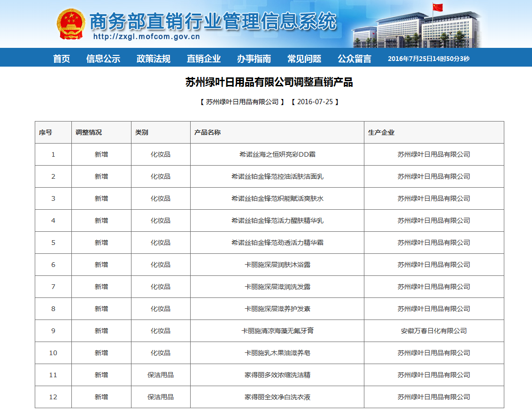Click the 商务部直销行业管理信息系统 banner title

tap(213, 21)
